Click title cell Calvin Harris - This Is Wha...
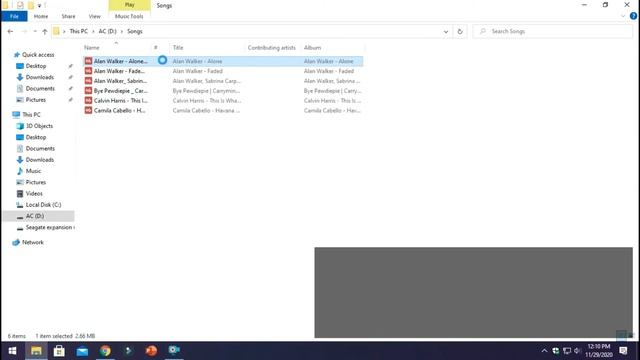The width and height of the screenshot is (640, 360). click(x=207, y=100)
